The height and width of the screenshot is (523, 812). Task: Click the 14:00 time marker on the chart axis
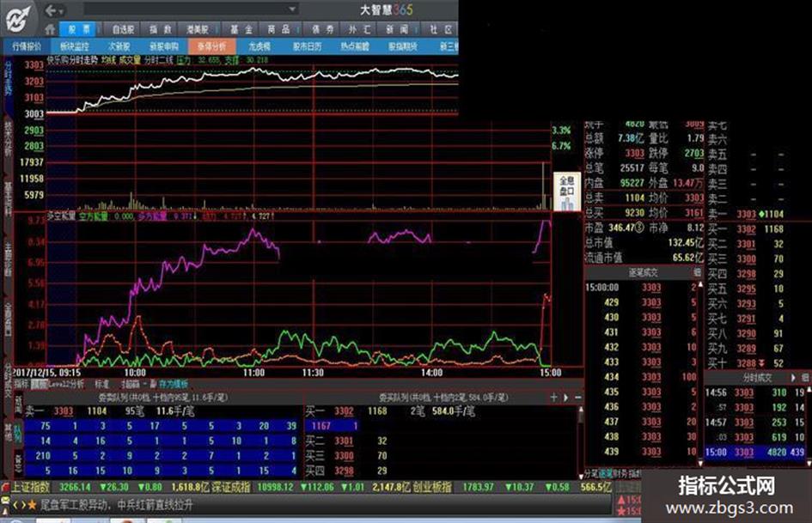coord(431,373)
